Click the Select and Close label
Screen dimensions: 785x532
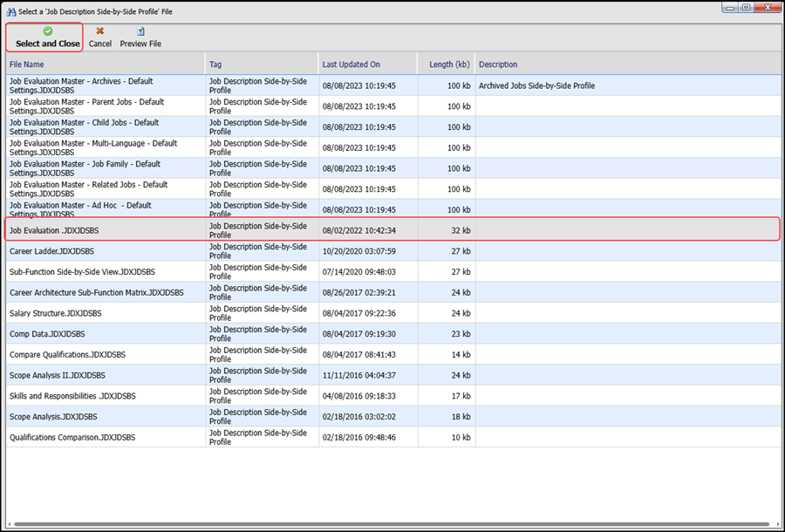click(48, 44)
